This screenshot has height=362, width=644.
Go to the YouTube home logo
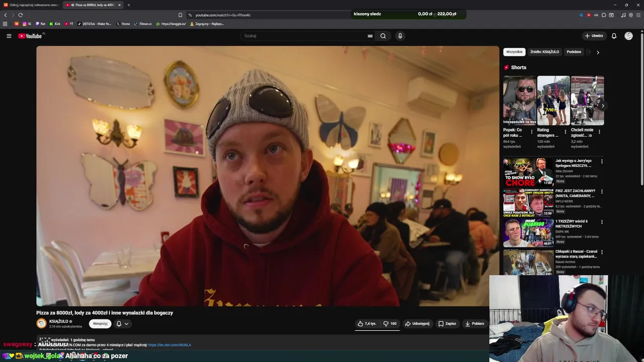[30, 36]
